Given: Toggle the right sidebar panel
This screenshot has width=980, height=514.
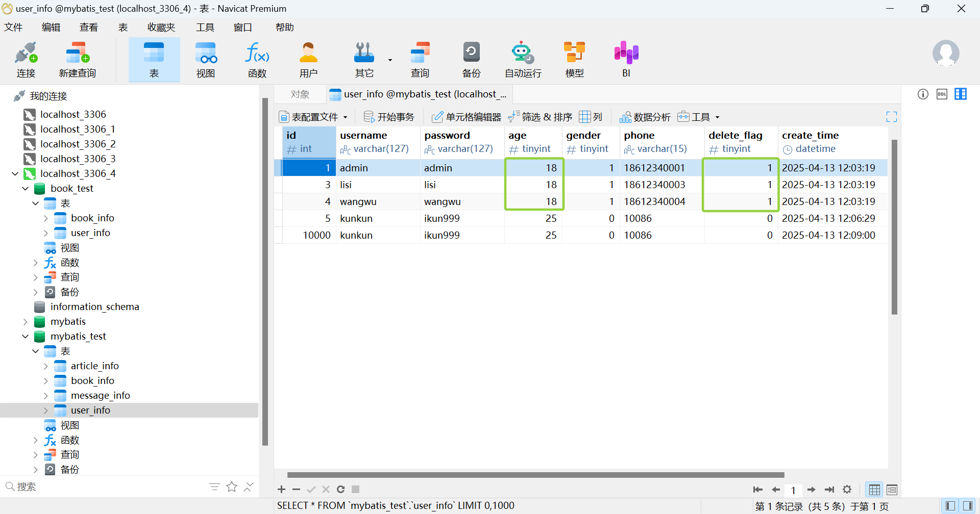Looking at the screenshot, I should click(967, 506).
